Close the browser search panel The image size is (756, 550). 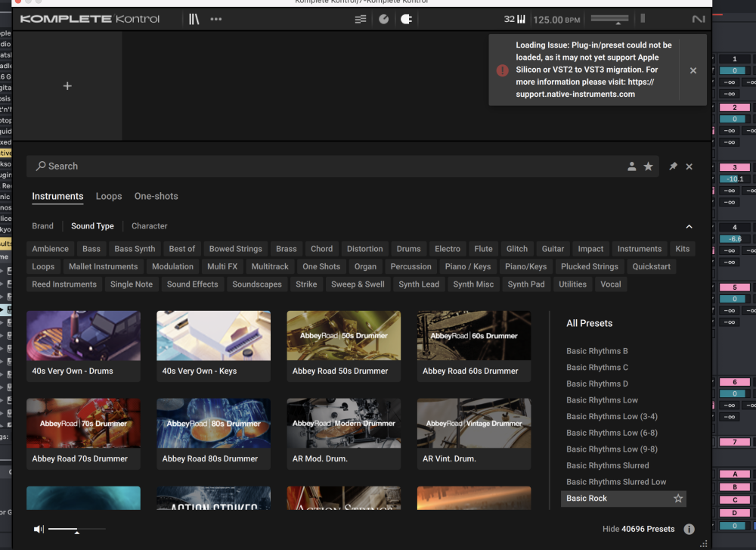tap(689, 166)
